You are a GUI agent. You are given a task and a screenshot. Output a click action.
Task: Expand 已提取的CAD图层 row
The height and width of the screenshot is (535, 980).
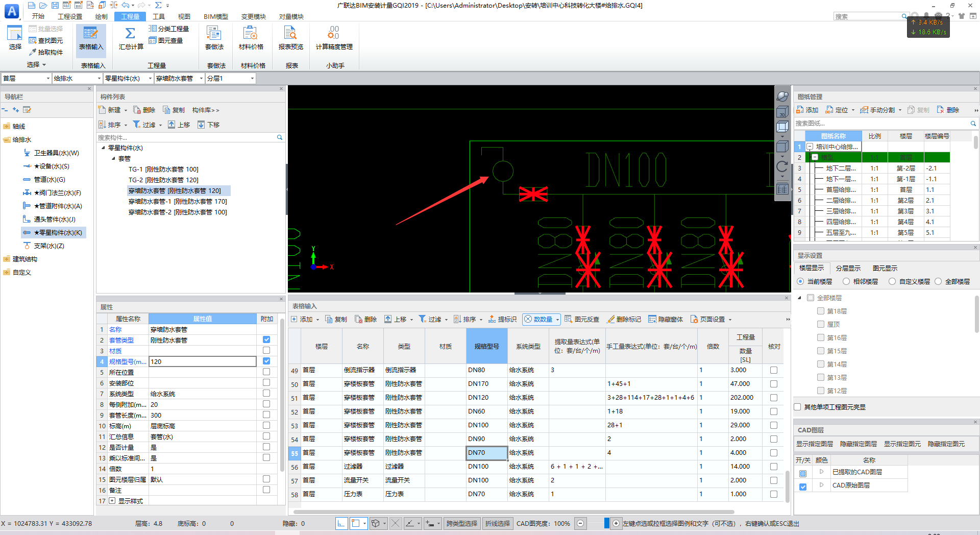pos(821,472)
